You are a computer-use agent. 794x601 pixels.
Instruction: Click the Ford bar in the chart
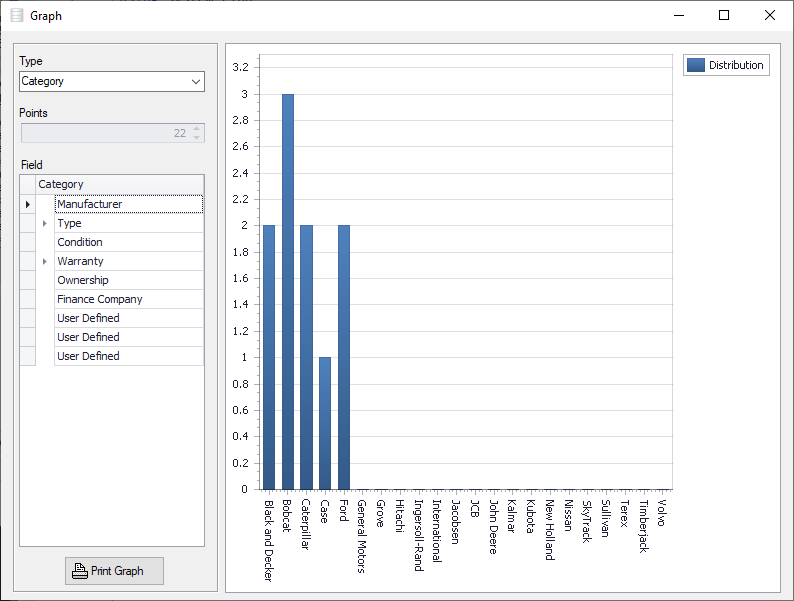344,357
